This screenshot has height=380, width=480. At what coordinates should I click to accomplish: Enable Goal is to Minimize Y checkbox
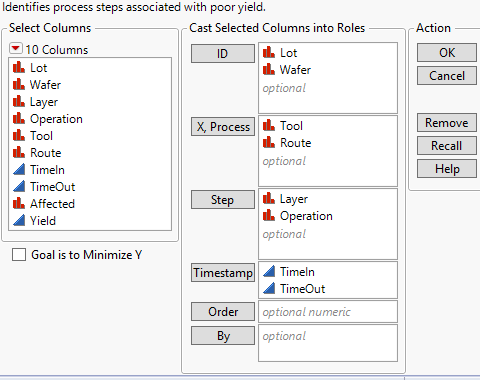point(19,255)
